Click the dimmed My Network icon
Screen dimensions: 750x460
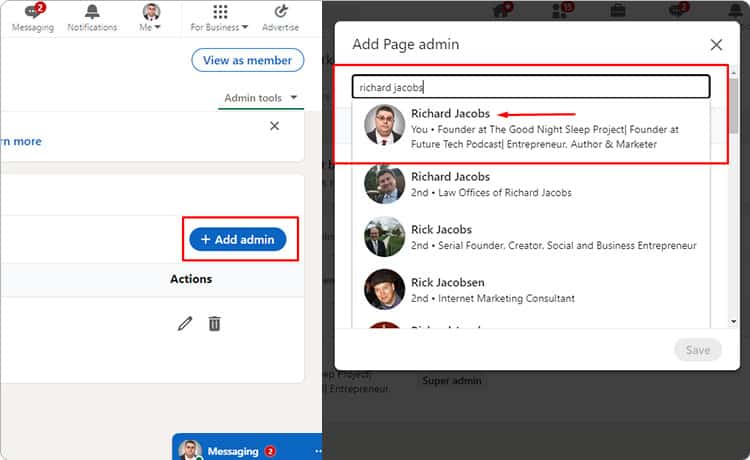coord(561,10)
